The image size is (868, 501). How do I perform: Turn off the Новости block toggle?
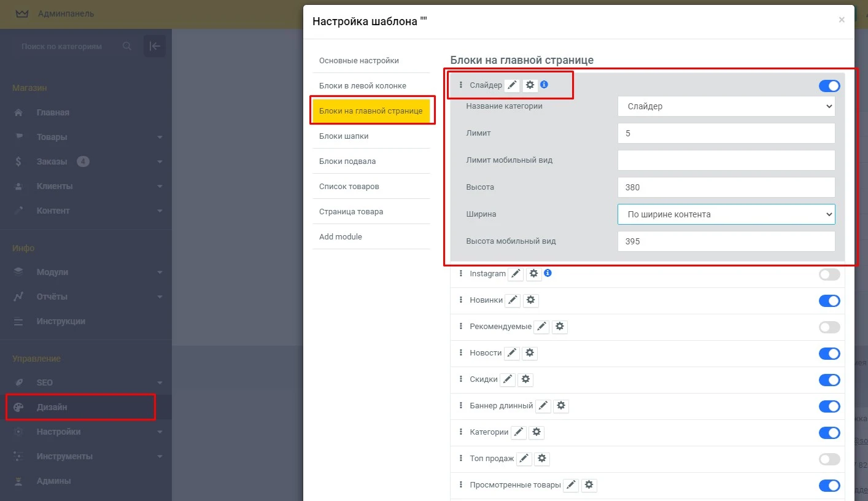829,353
